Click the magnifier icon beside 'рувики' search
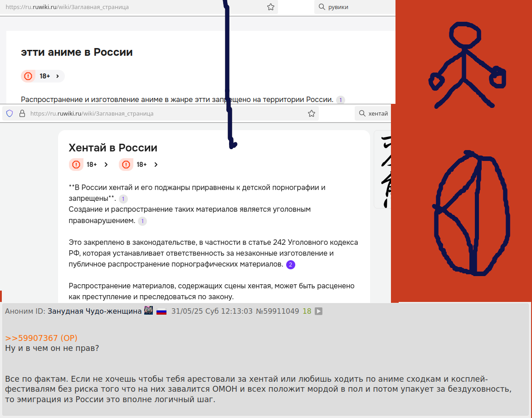The height and width of the screenshot is (418, 532). [322, 7]
